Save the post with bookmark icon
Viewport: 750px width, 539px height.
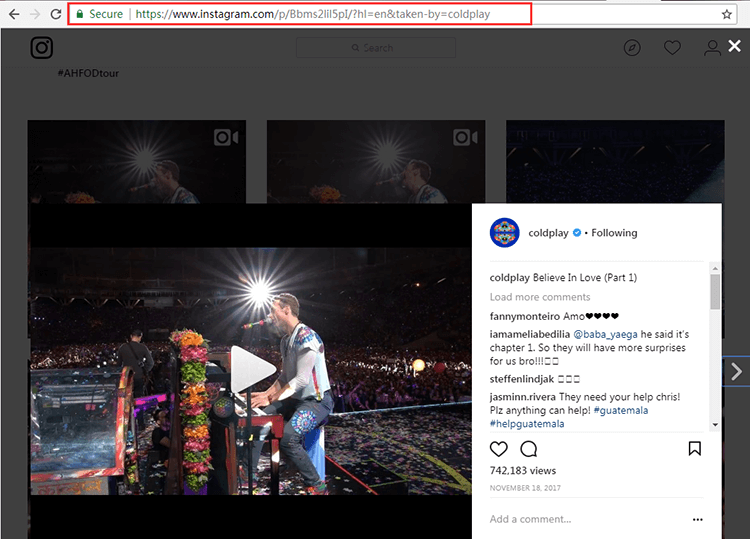tap(695, 449)
